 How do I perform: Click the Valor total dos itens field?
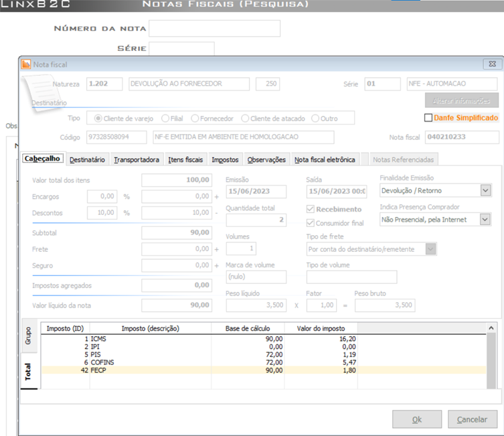(177, 180)
